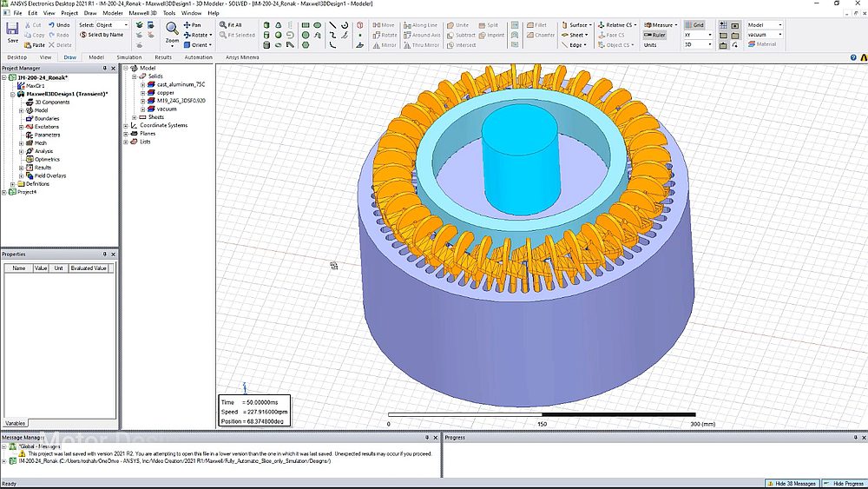Open the Variables tab in Properties
This screenshot has width=868, height=489.
click(x=15, y=423)
